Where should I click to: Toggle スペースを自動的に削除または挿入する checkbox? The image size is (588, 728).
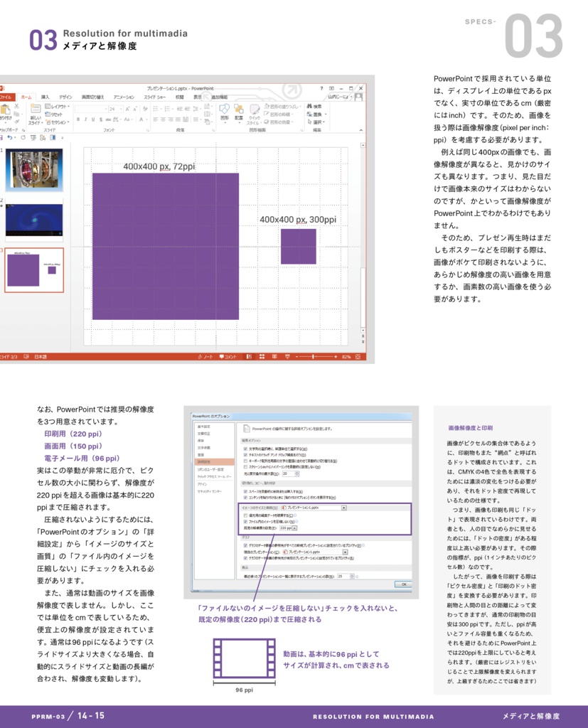point(245,493)
